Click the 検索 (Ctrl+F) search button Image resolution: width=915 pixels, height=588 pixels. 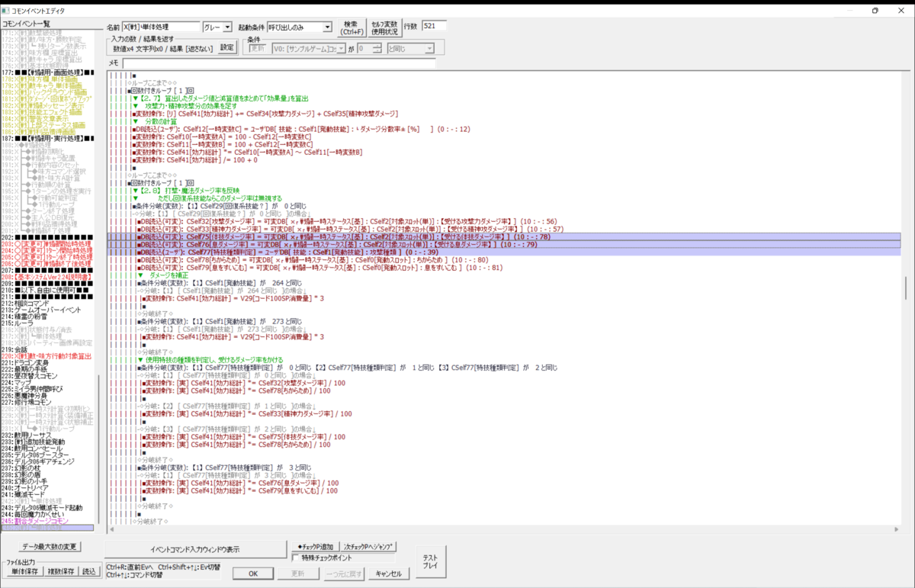(350, 27)
